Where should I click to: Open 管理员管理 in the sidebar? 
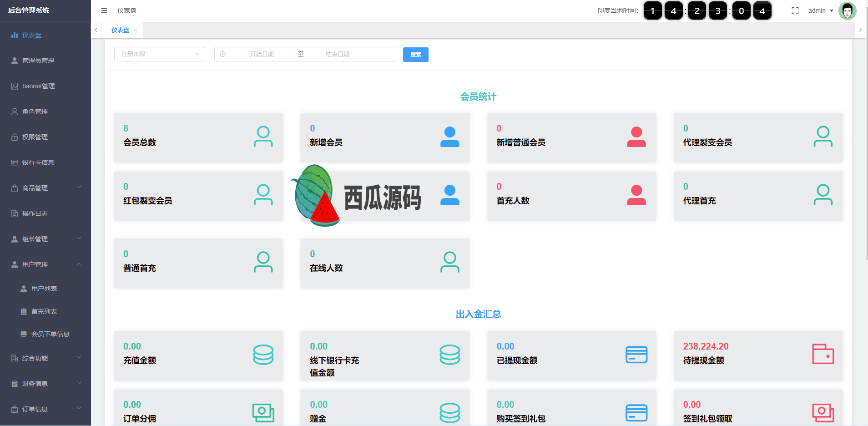coord(38,61)
